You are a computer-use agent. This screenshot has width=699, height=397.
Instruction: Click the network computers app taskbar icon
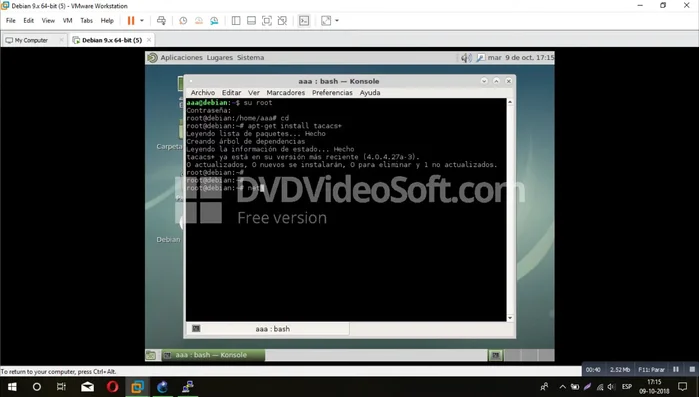point(188,387)
